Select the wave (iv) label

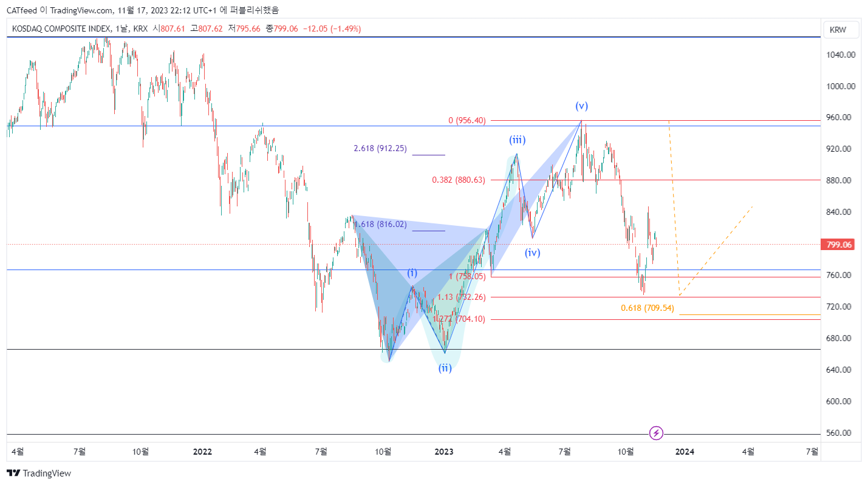coord(533,253)
